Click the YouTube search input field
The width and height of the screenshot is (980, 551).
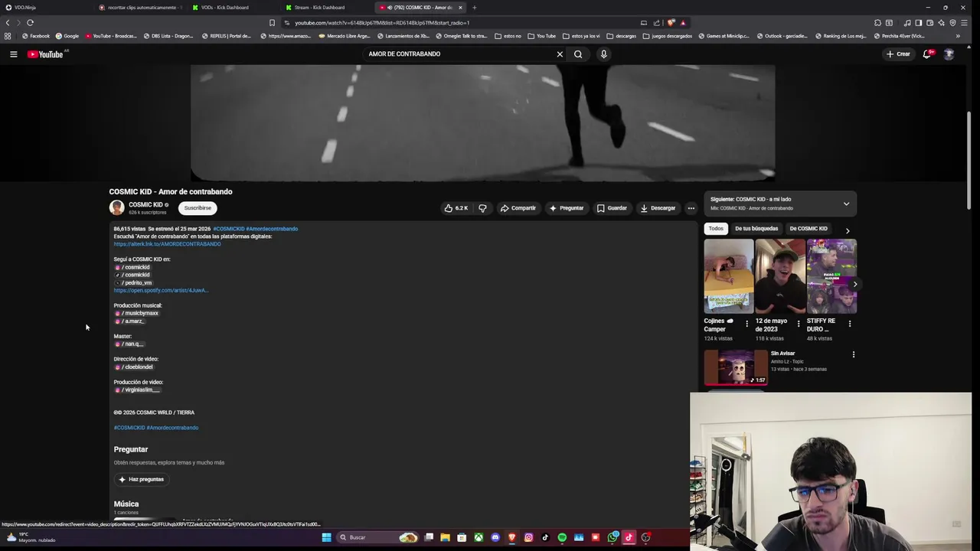(x=459, y=54)
